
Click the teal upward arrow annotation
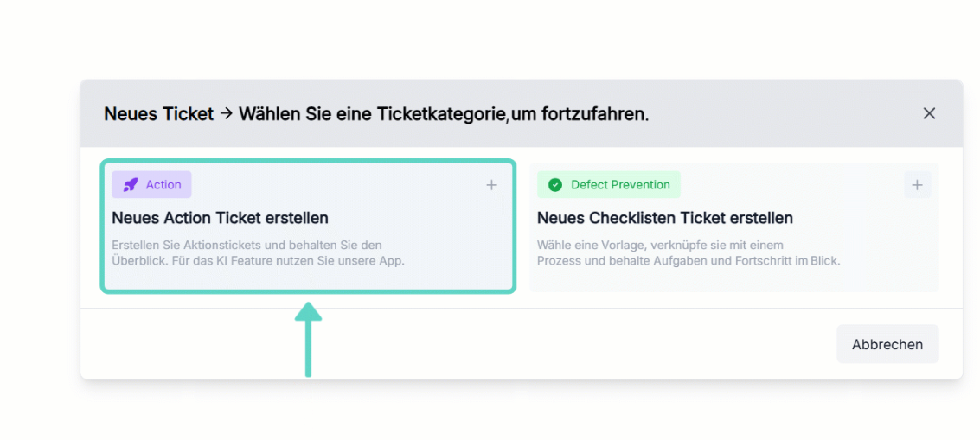point(308,340)
